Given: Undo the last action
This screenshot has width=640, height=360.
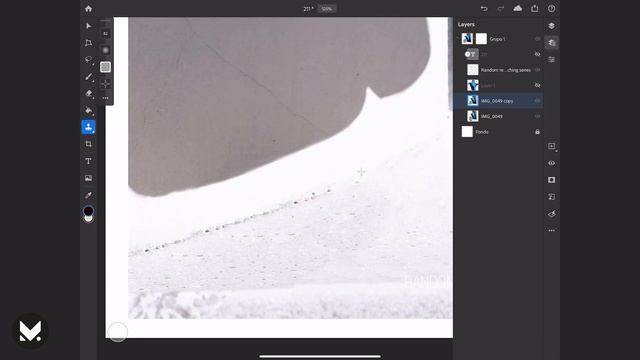Looking at the screenshot, I should 484,9.
